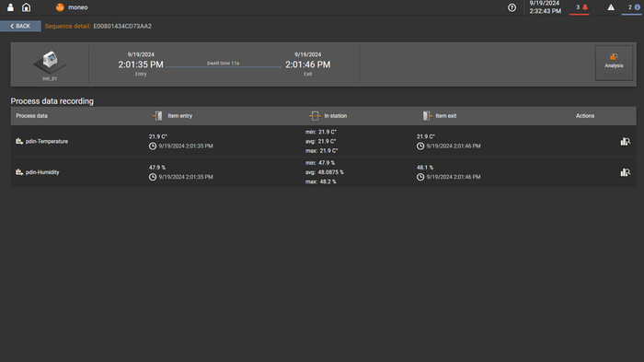The height and width of the screenshot is (362, 644).
Task: Click the pdin-Humidity sensor icon
Action: coord(19,172)
